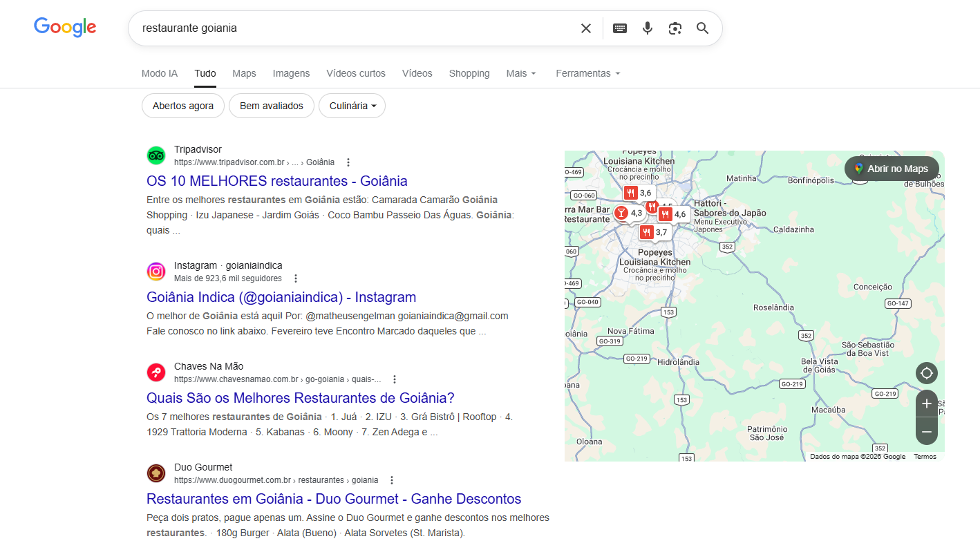Screen dimensions: 980x541
Task: Expand the Mais menu
Action: point(521,73)
